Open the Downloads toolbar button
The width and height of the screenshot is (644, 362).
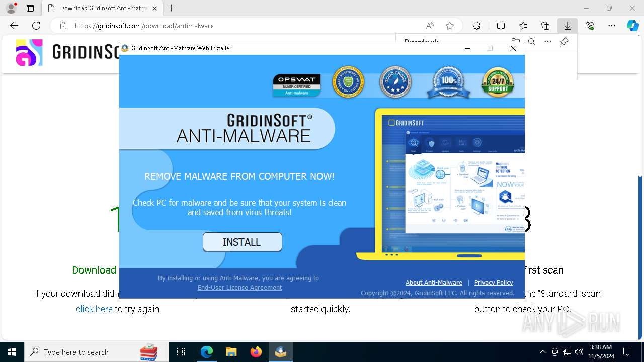coord(568,26)
